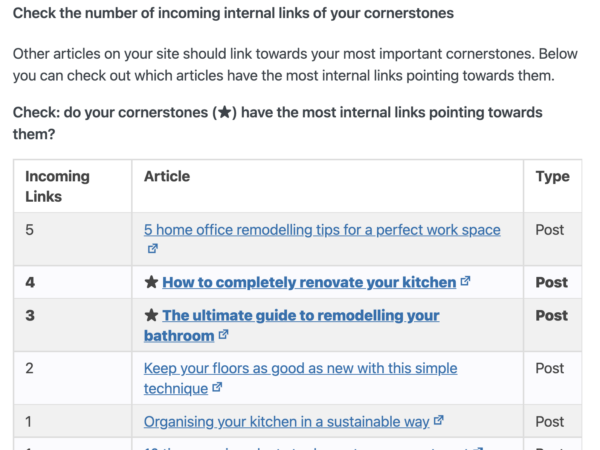This screenshot has height=450, width=600.
Task: Click the cornerstone star before bathroom guide title
Action: 151,316
